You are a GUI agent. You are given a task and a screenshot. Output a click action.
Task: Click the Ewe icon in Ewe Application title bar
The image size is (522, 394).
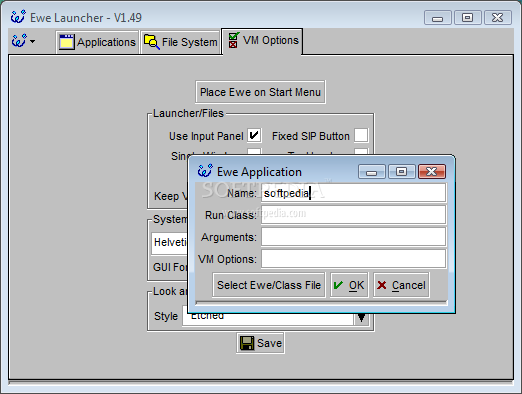tap(205, 171)
